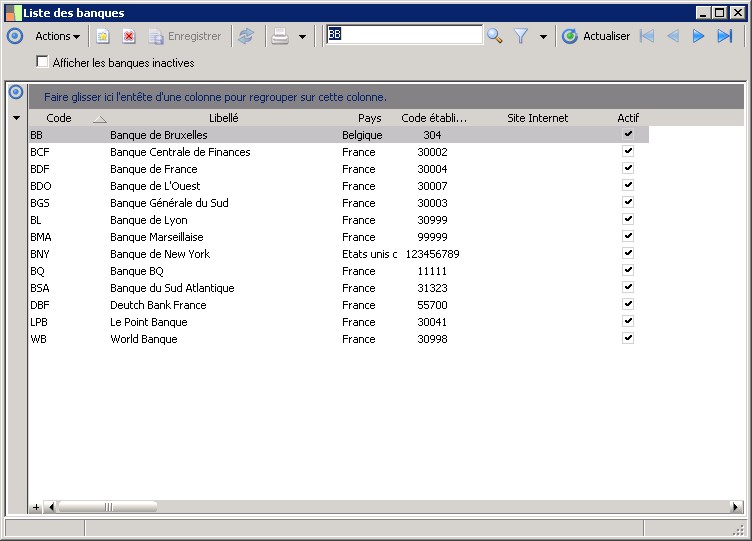Viewport: 752px width, 541px height.
Task: Click the red delete record icon
Action: [129, 36]
